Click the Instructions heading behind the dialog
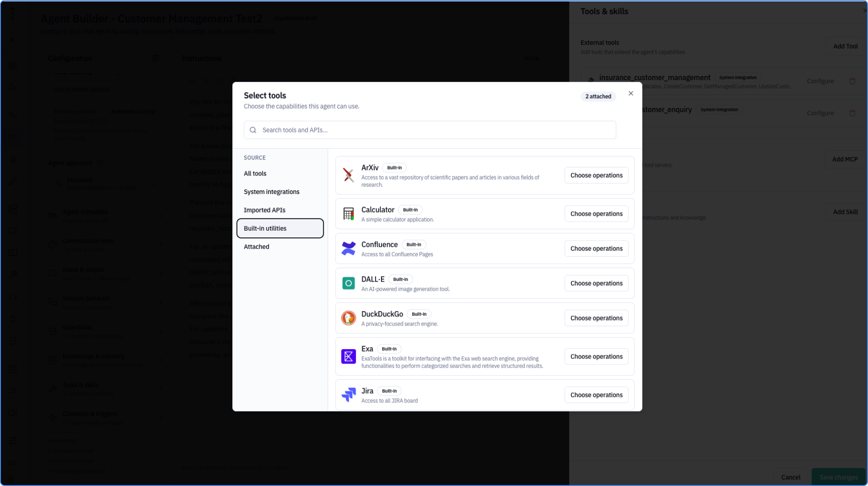 201,58
